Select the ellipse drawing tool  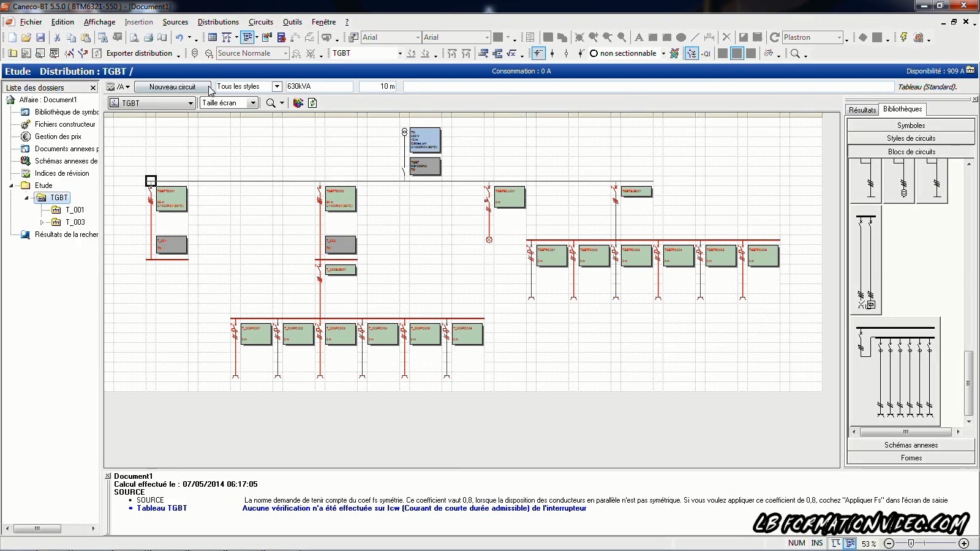(x=681, y=37)
